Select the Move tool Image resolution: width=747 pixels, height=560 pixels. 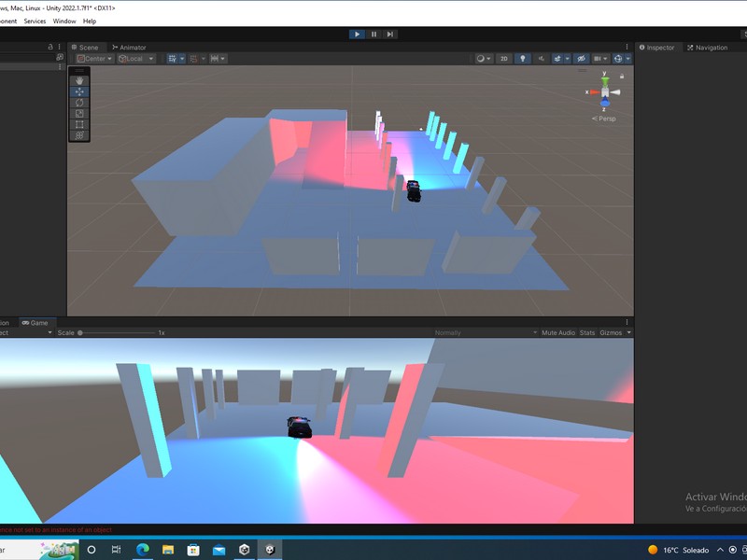(78, 91)
